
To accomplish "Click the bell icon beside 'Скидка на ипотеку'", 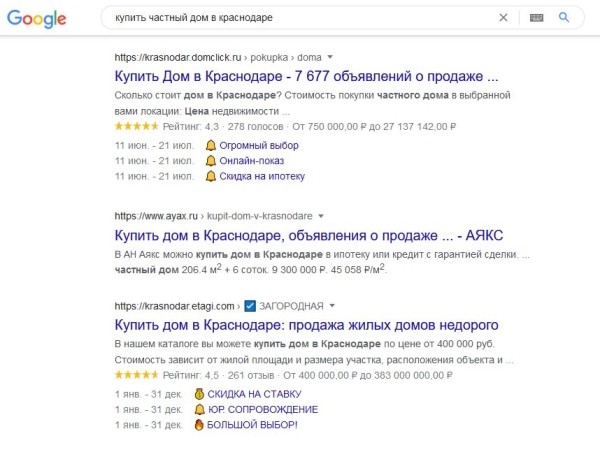I will 210,176.
